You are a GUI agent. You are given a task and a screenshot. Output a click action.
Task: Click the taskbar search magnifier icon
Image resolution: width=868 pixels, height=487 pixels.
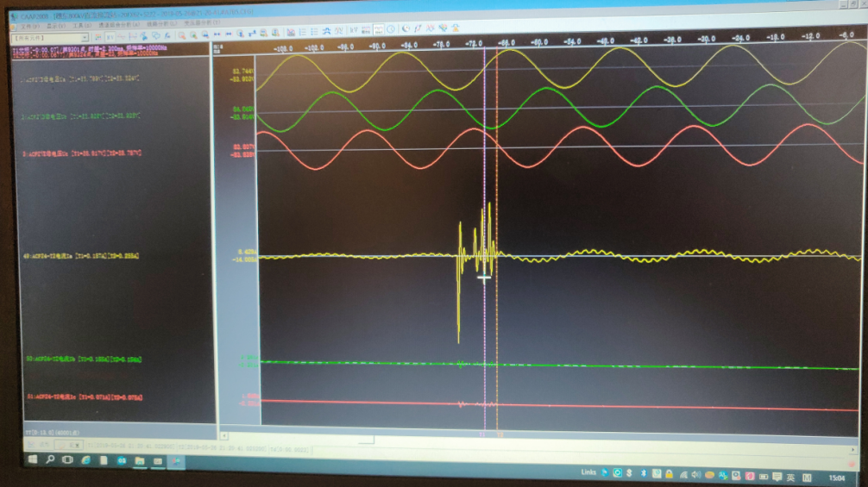(51, 460)
